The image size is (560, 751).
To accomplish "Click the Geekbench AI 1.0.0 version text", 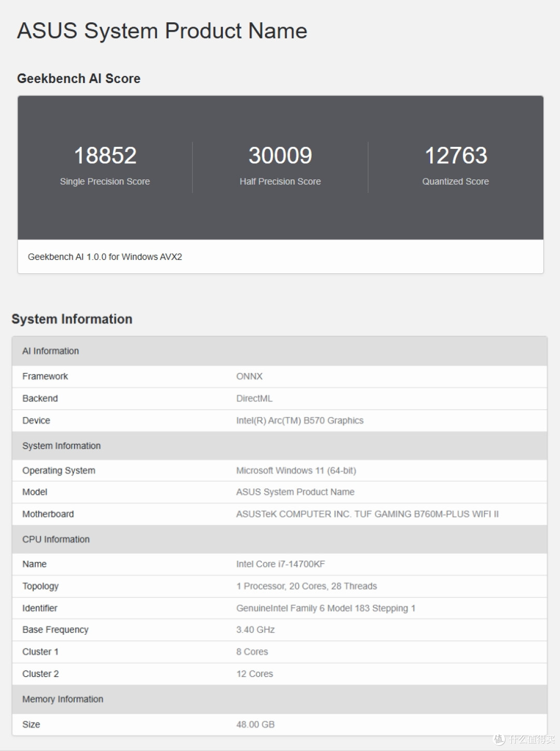I will (x=105, y=257).
